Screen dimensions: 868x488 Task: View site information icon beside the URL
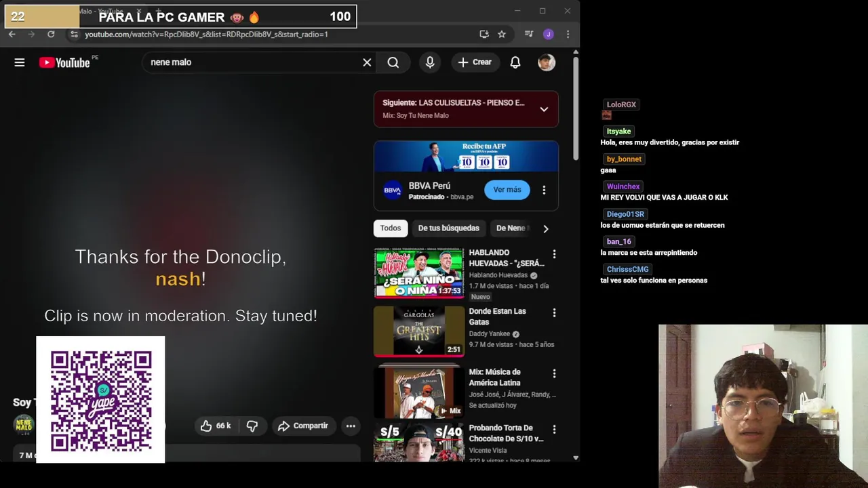coord(74,34)
